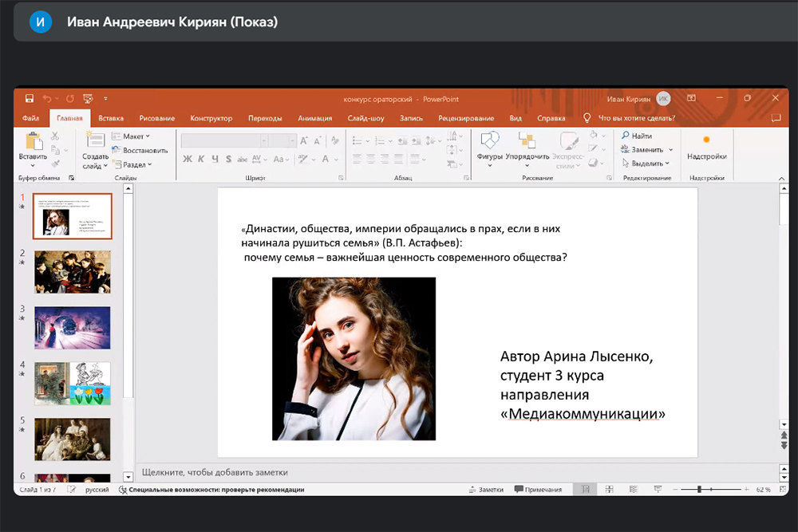Click Find (Найти) magnifier icon
Image resolution: width=798 pixels, height=532 pixels.
(626, 136)
